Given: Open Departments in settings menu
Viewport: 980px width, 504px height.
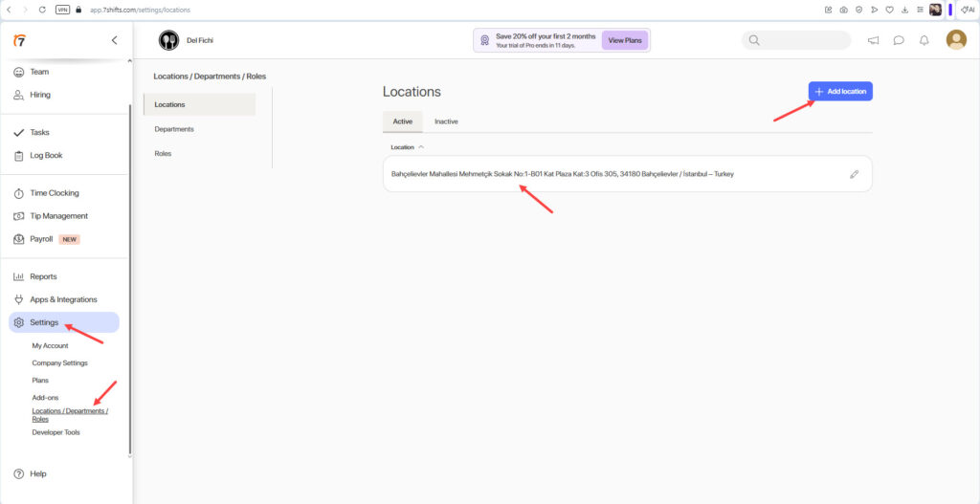Looking at the screenshot, I should coord(174,129).
